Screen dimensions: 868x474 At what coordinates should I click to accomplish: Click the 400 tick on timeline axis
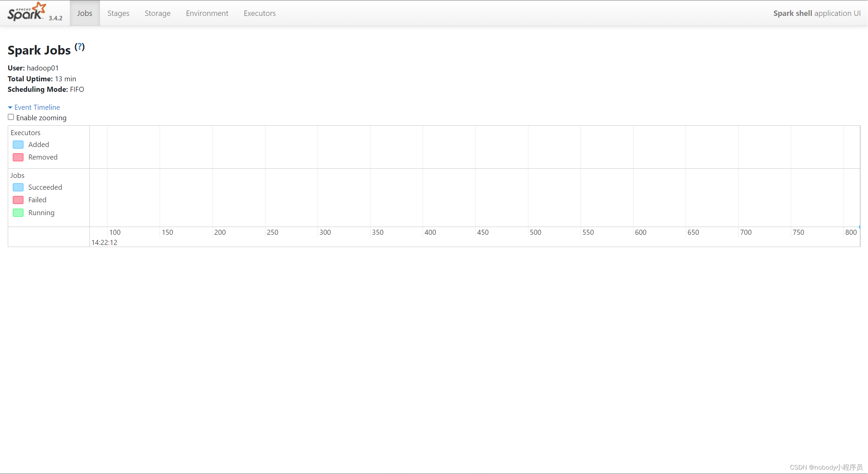pyautogui.click(x=430, y=232)
